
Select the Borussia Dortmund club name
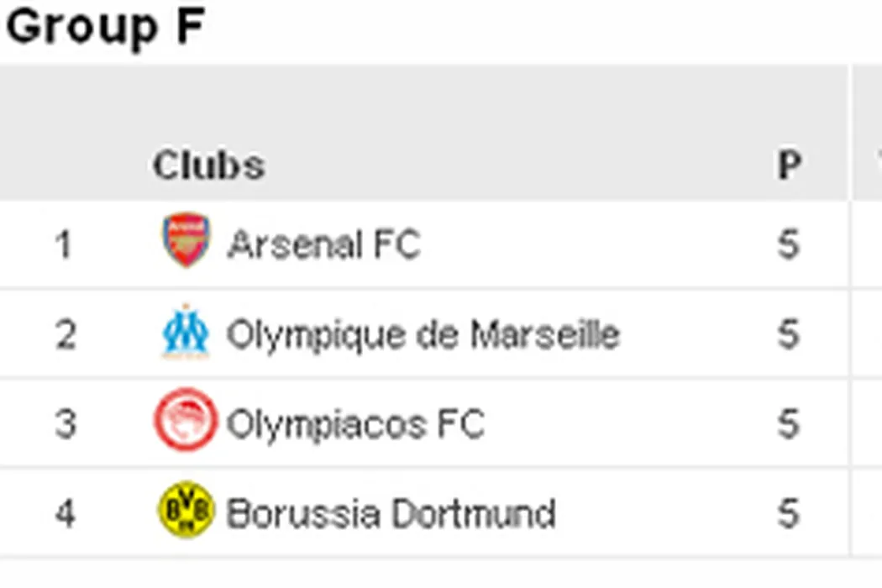(391, 513)
